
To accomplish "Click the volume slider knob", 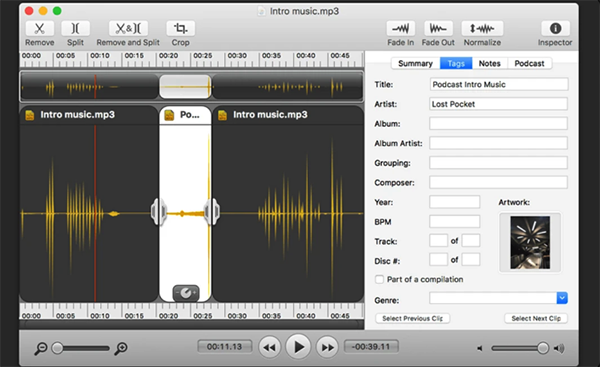I will 542,348.
